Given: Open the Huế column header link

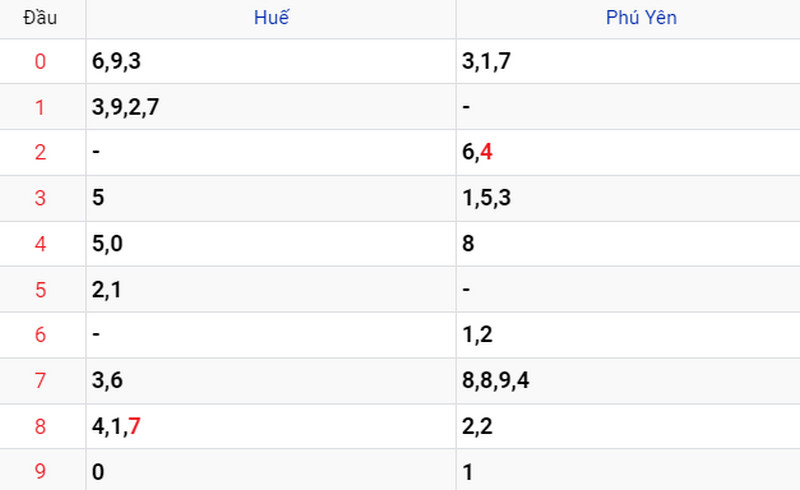Looking at the screenshot, I should coord(271,18).
